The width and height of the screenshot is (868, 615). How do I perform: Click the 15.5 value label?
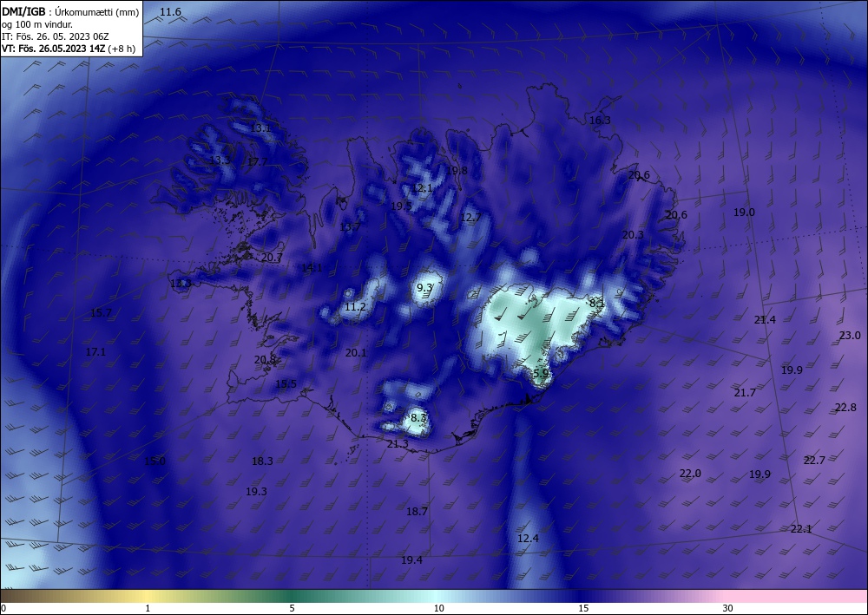point(286,384)
